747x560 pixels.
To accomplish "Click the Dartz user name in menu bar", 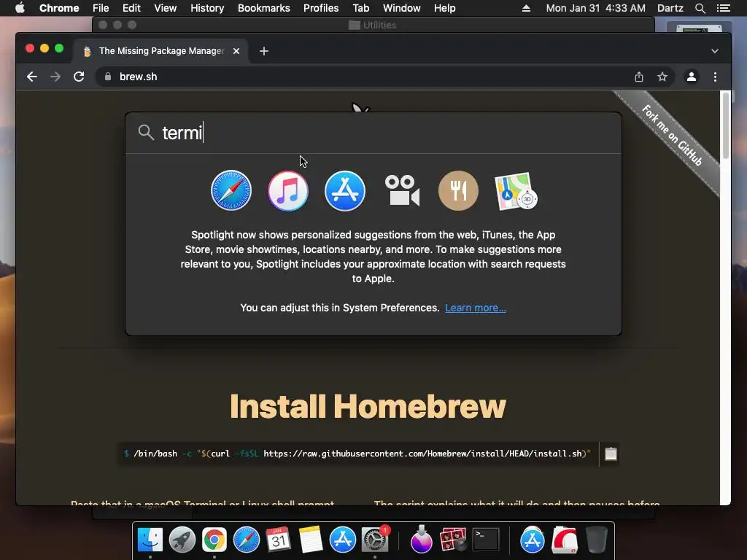I will [670, 8].
